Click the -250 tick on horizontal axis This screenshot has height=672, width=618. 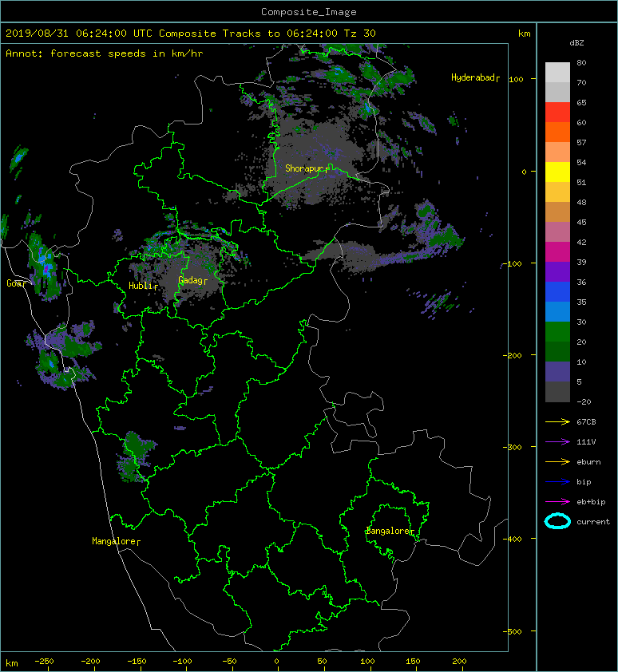pyautogui.click(x=44, y=662)
